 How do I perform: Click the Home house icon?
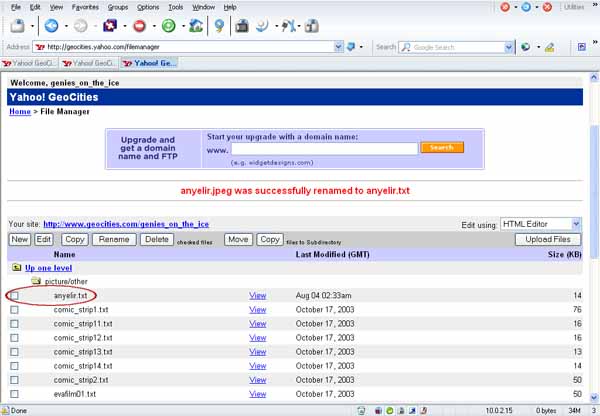[196, 26]
